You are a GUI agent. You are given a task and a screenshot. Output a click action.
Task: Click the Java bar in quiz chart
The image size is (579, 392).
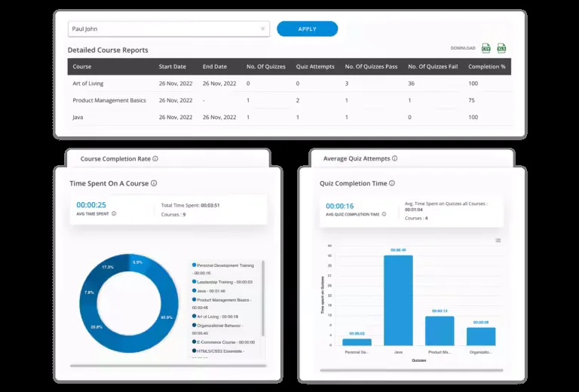click(x=398, y=301)
